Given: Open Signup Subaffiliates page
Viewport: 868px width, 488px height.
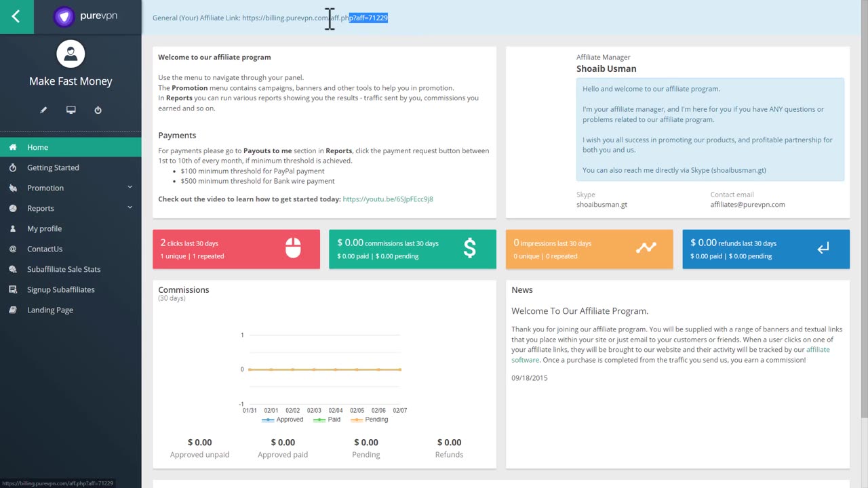Looking at the screenshot, I should point(71,289).
